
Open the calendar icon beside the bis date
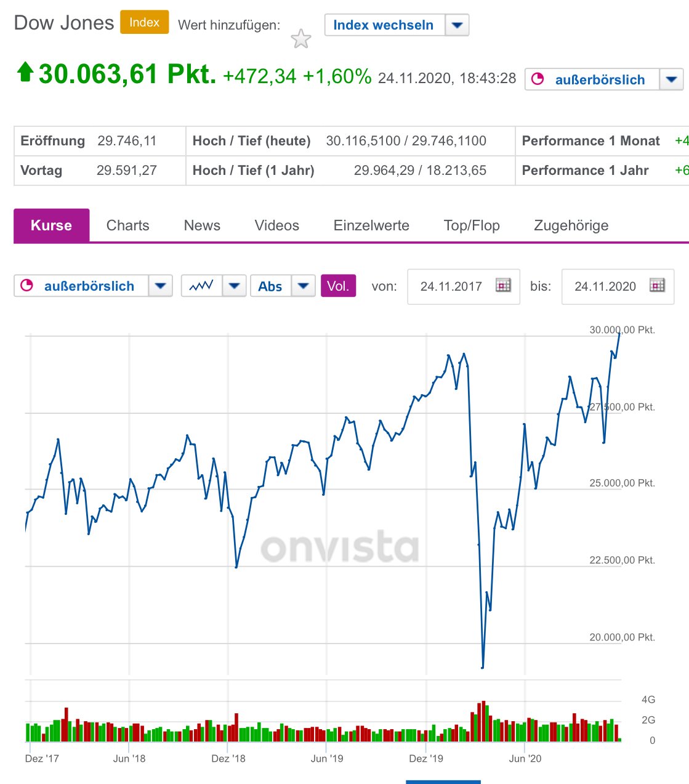click(x=657, y=286)
